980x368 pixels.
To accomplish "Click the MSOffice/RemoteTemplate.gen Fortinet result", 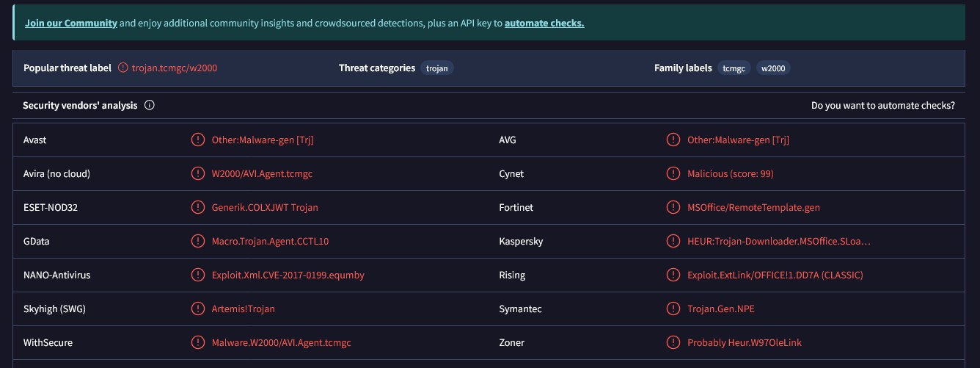I will click(x=753, y=207).
